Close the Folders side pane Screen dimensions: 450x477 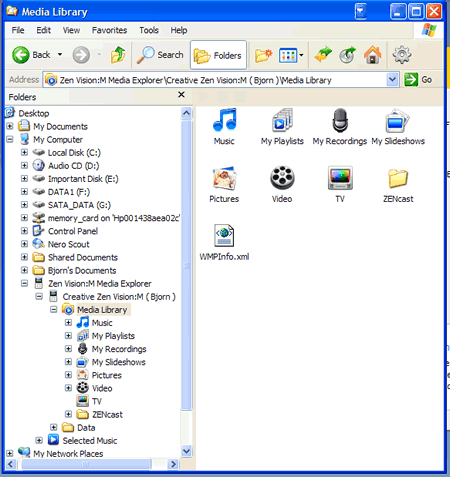point(181,95)
